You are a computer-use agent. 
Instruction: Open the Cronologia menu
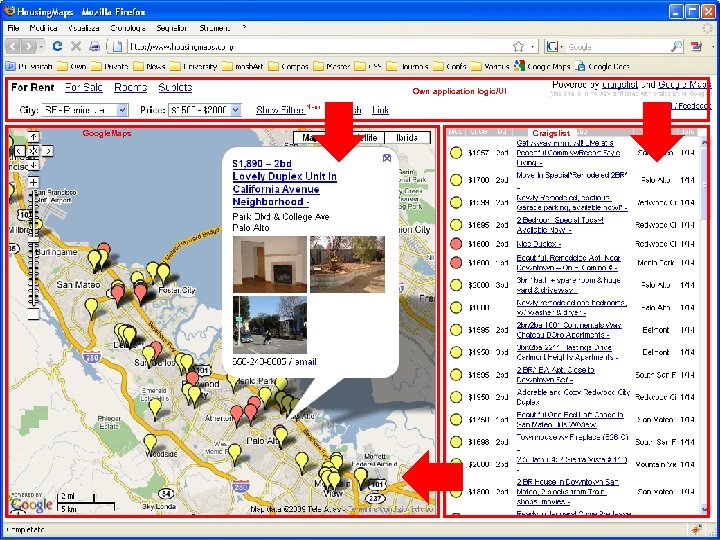tap(128, 28)
